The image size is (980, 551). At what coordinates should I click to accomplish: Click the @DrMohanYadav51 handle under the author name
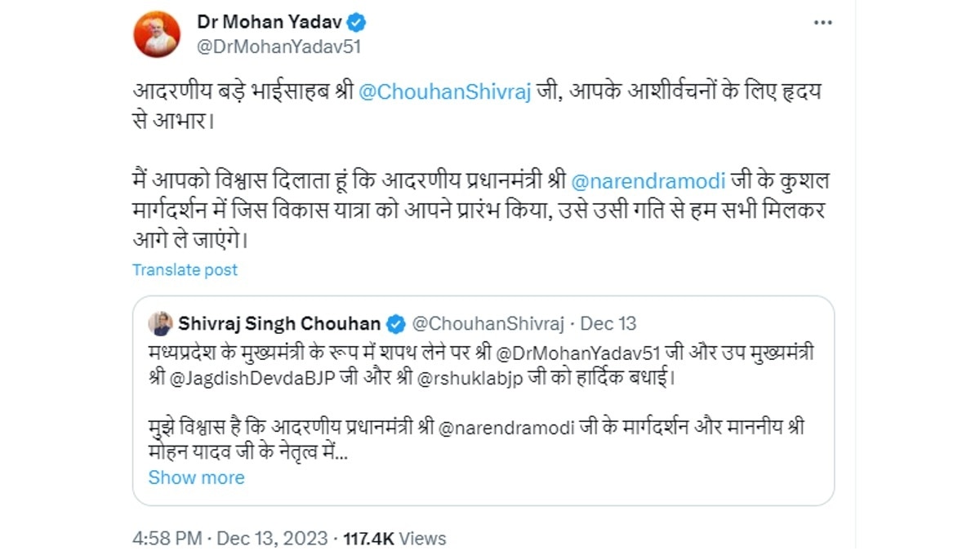tap(278, 47)
